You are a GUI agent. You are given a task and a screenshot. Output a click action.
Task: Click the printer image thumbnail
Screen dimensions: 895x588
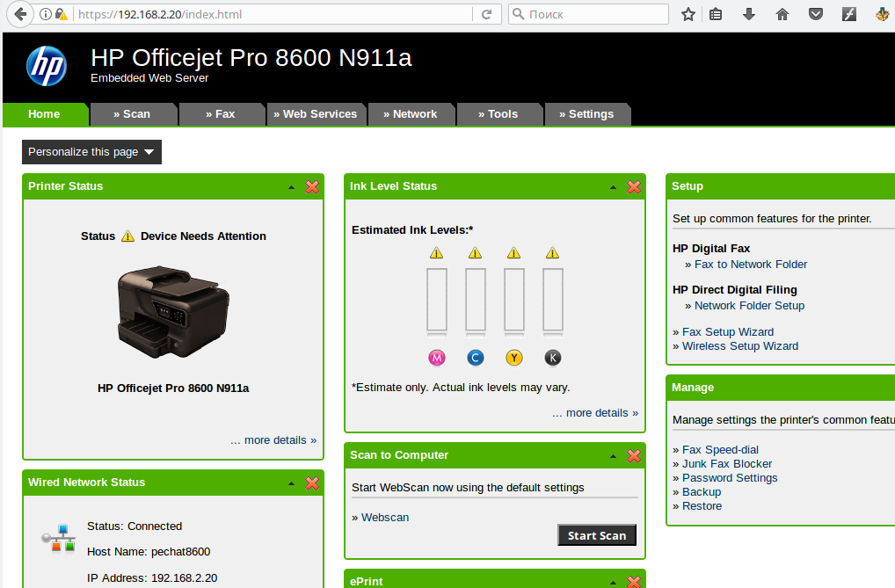point(173,311)
